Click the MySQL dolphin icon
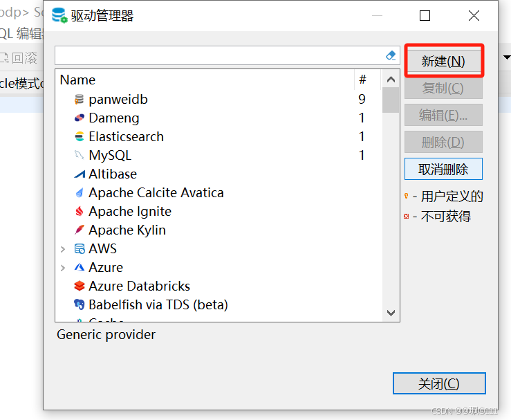 [x=79, y=155]
